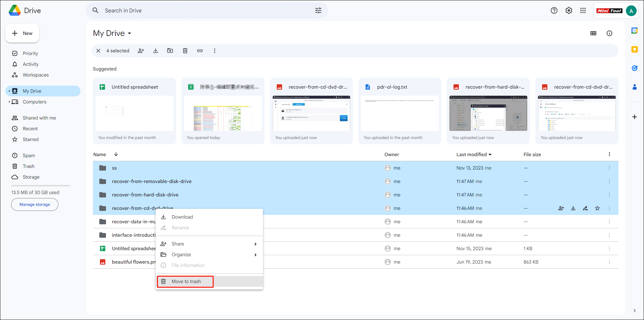Open Manage storage
The height and width of the screenshot is (320, 644).
(x=35, y=204)
